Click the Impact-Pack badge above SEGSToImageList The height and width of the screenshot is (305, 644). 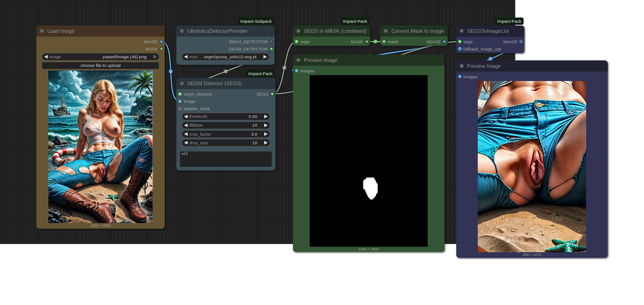click(x=509, y=21)
